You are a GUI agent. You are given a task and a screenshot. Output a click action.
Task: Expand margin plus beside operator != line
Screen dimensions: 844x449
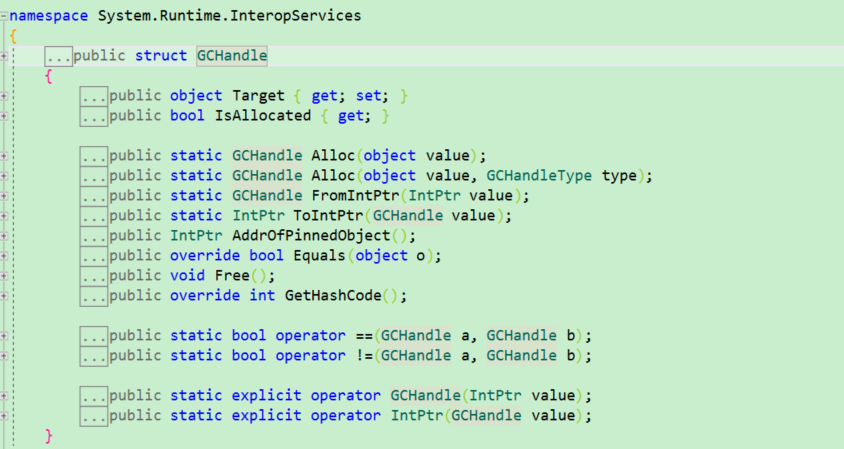[x=3, y=356]
